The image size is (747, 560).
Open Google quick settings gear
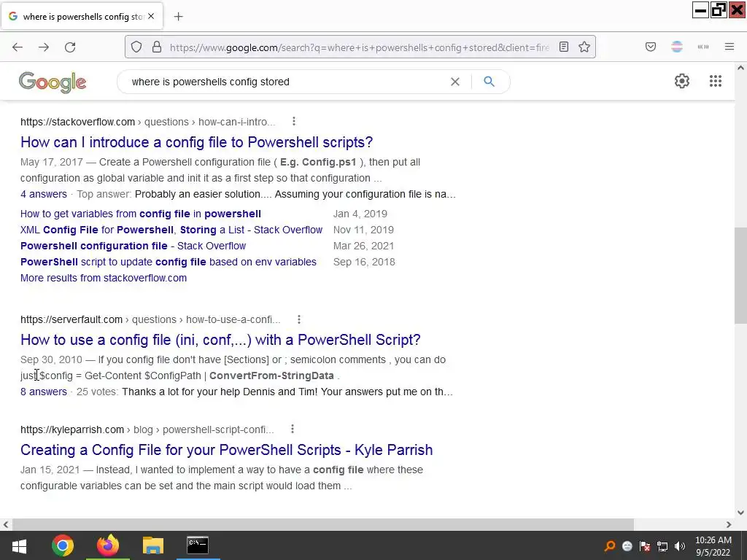pos(682,81)
